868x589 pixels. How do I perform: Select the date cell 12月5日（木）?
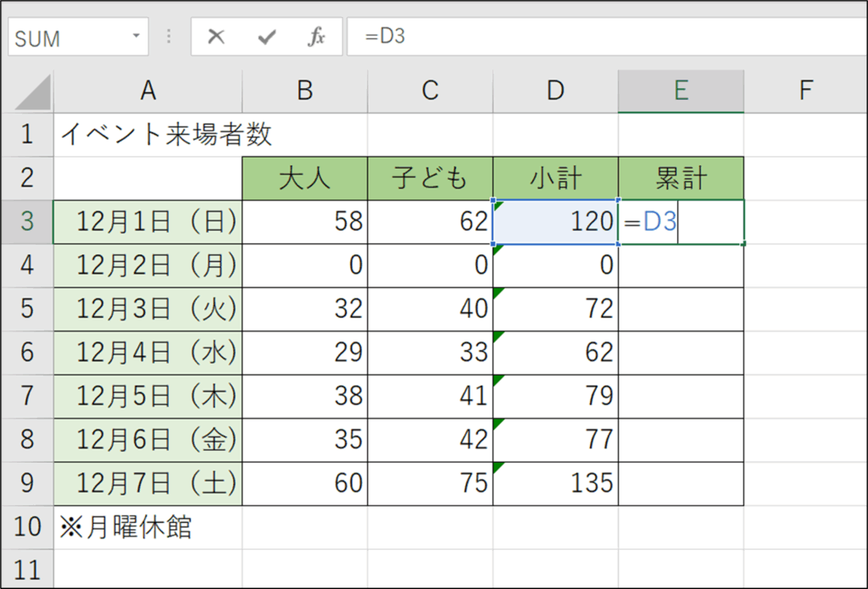(x=147, y=397)
